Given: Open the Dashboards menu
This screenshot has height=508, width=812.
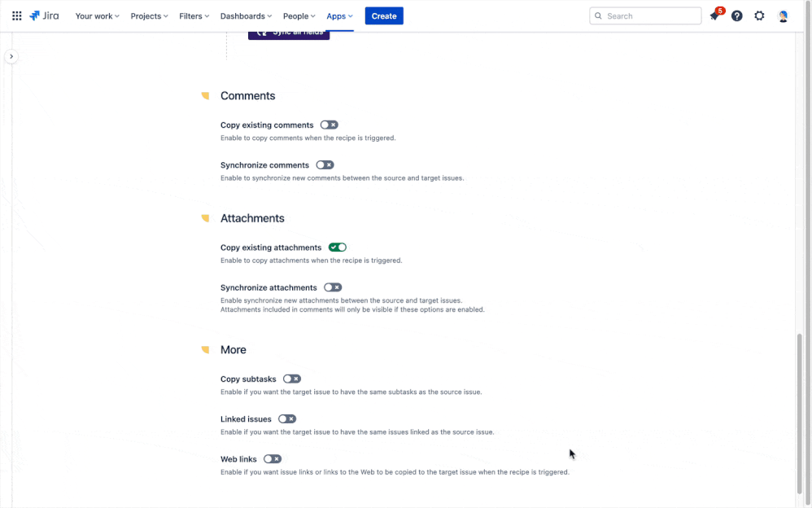Looking at the screenshot, I should click(245, 15).
